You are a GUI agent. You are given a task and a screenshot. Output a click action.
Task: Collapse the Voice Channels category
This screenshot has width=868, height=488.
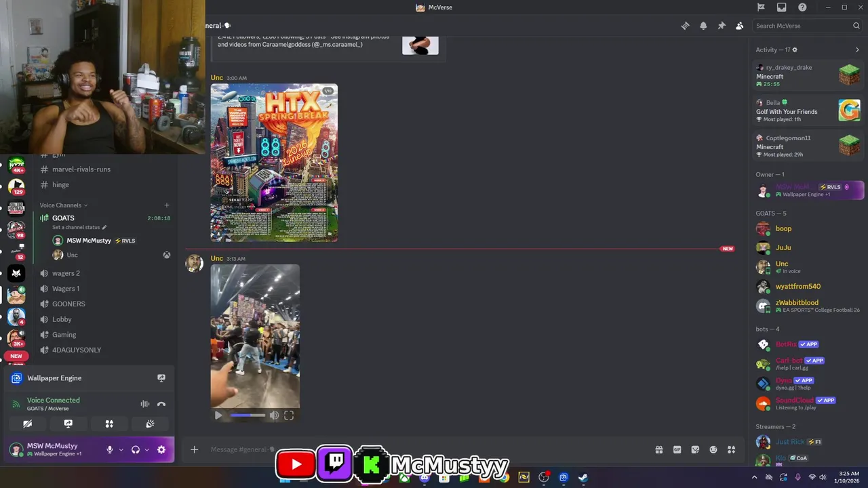(63, 205)
